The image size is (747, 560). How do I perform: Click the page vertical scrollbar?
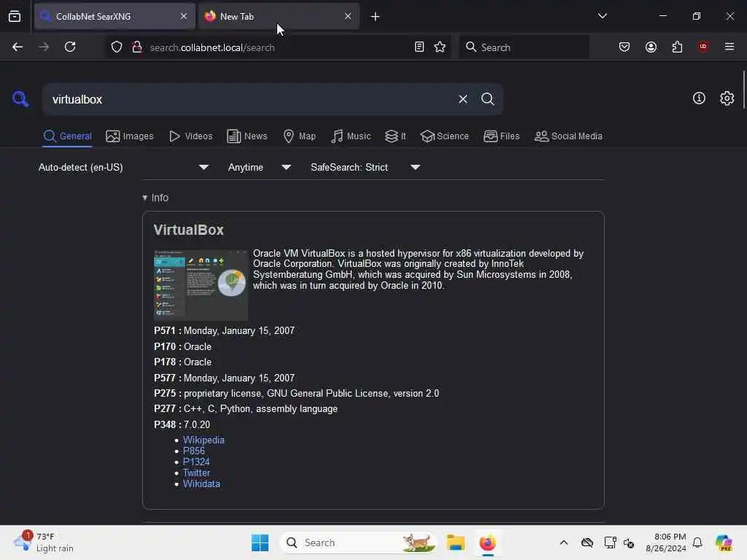743,90
